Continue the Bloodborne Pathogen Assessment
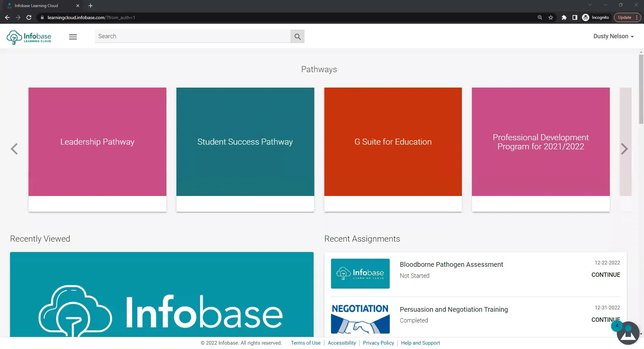 tap(606, 275)
